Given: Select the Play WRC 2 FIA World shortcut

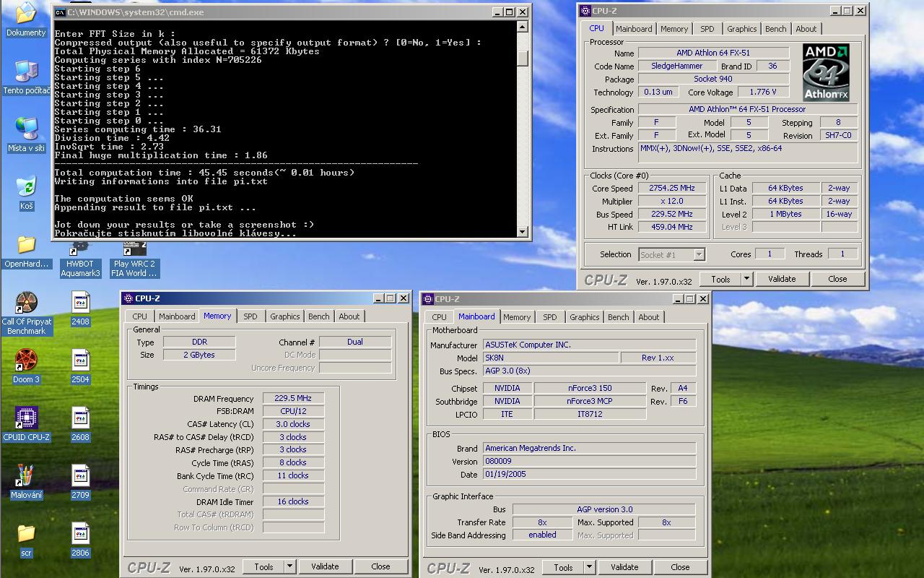Looking at the screenshot, I should pyautogui.click(x=134, y=249).
